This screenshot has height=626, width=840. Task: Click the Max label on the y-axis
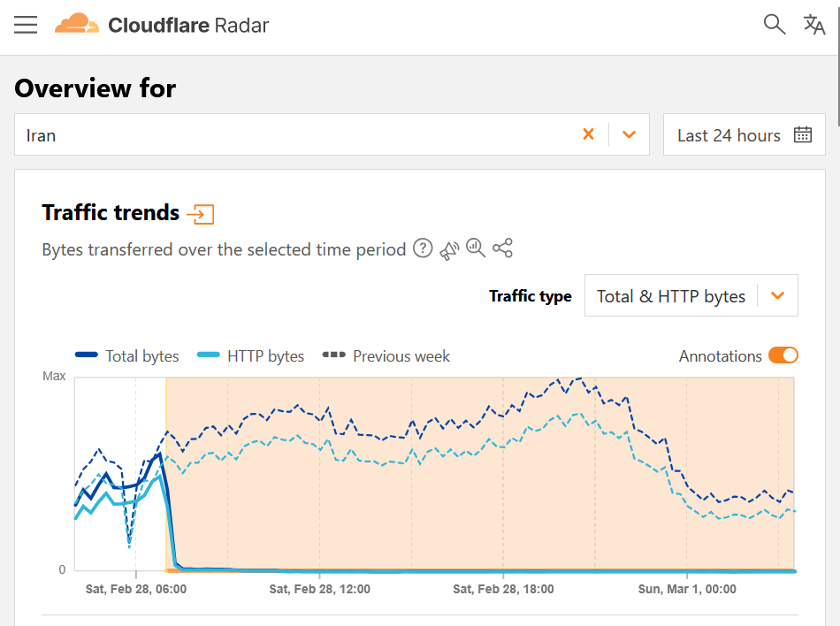[x=54, y=376]
